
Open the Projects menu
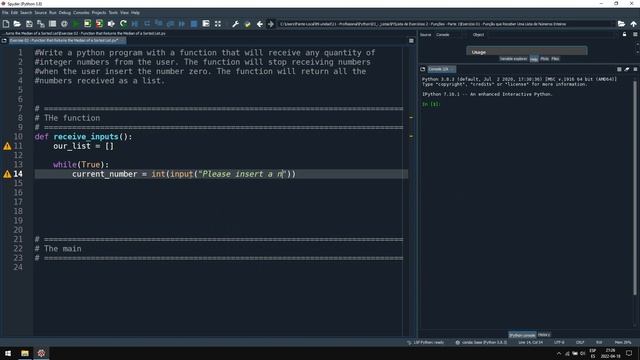[99, 13]
